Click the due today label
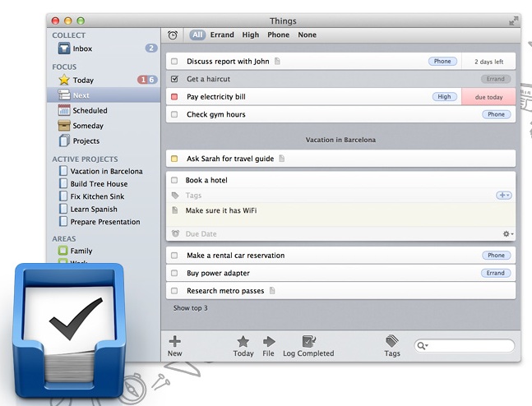 [x=488, y=97]
